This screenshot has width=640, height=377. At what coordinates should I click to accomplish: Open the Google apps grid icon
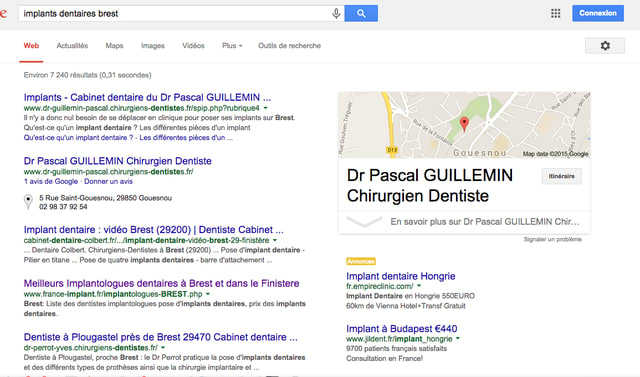(556, 13)
